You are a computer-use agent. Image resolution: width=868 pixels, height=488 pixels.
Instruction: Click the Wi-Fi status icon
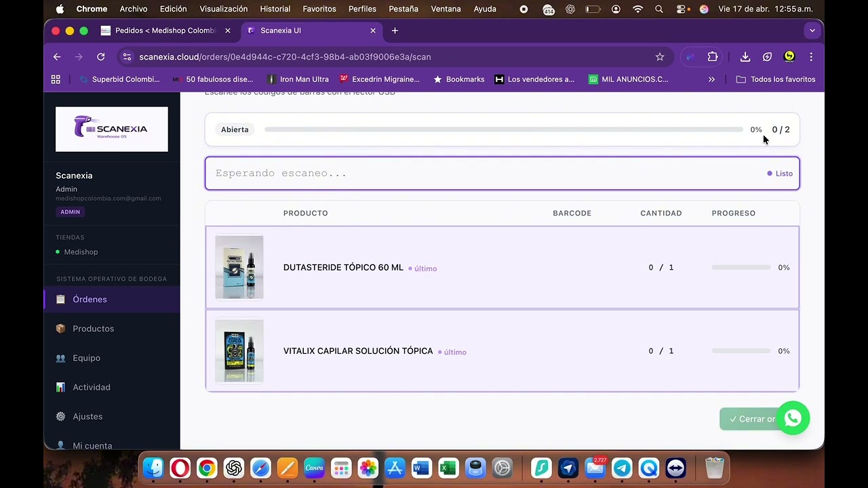pyautogui.click(x=637, y=9)
